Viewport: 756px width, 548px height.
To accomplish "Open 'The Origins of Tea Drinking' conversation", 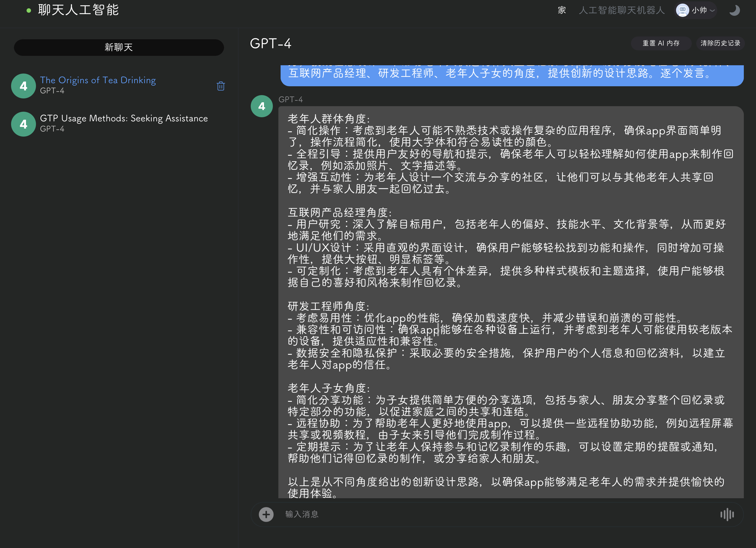I will point(98,80).
